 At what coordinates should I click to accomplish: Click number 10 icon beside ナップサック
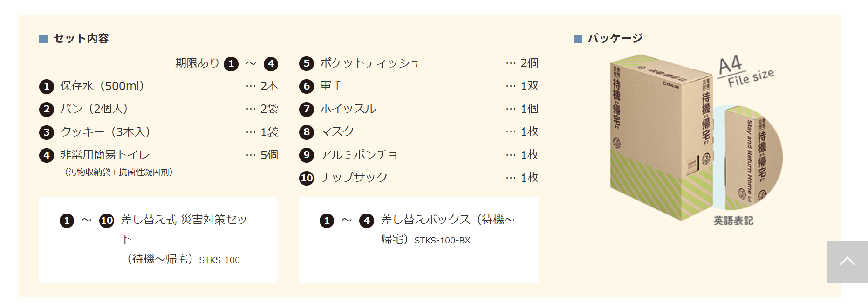(306, 178)
